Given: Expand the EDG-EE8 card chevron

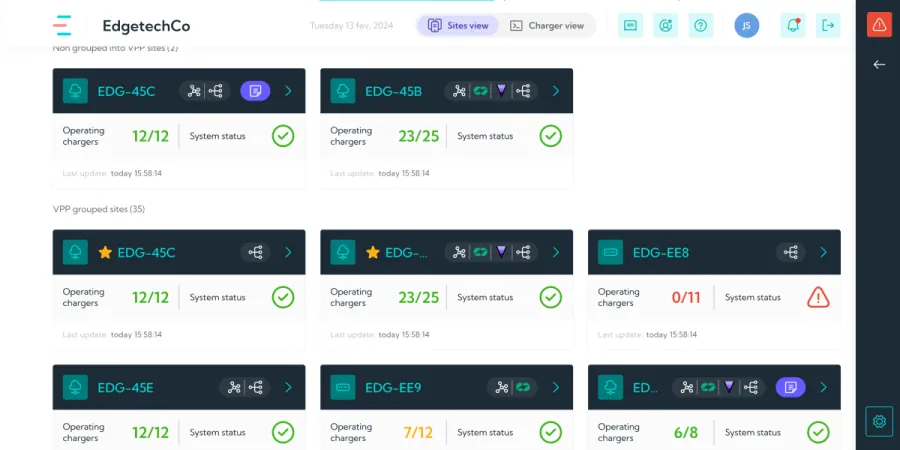Looking at the screenshot, I should click(x=823, y=252).
